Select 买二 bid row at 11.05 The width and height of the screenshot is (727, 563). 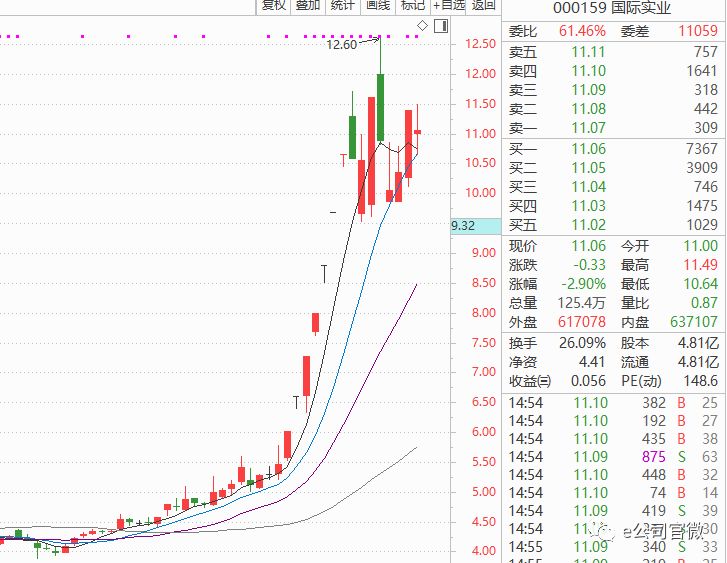click(x=613, y=168)
